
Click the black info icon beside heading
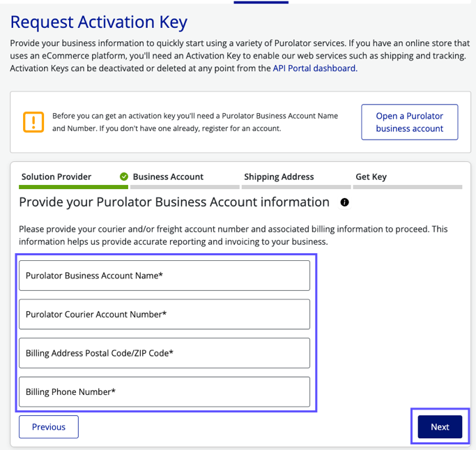[344, 202]
